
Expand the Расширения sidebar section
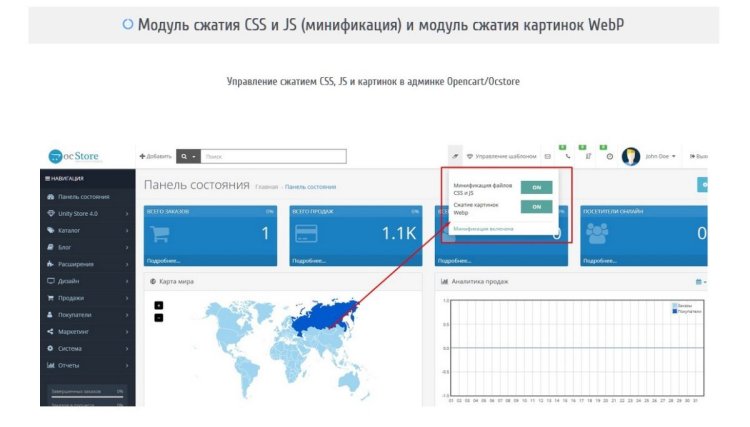click(x=85, y=264)
